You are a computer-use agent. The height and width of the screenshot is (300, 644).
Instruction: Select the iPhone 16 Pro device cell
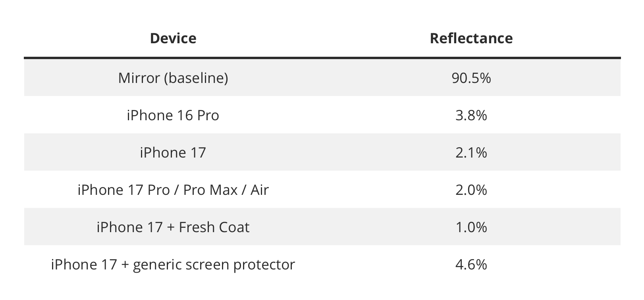pyautogui.click(x=173, y=115)
